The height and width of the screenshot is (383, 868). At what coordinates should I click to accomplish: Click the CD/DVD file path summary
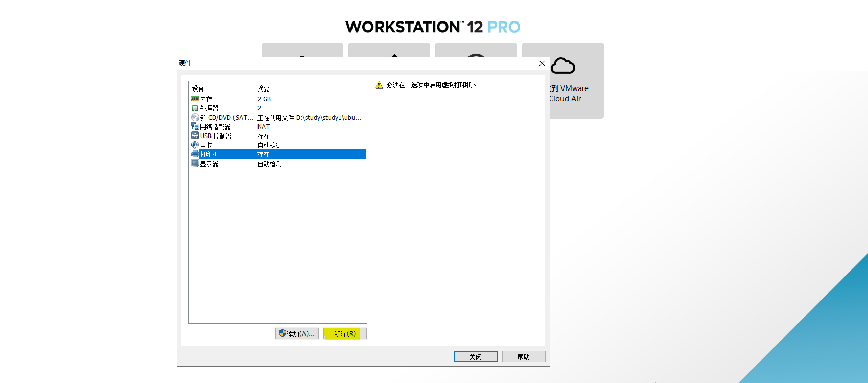pyautogui.click(x=310, y=118)
